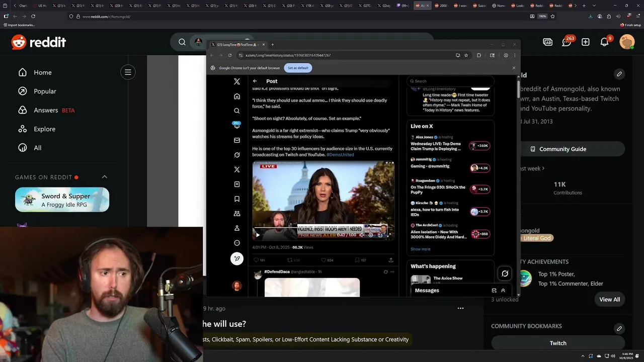
Task: Open Bookmarks in the X sidebar
Action: coord(237,199)
